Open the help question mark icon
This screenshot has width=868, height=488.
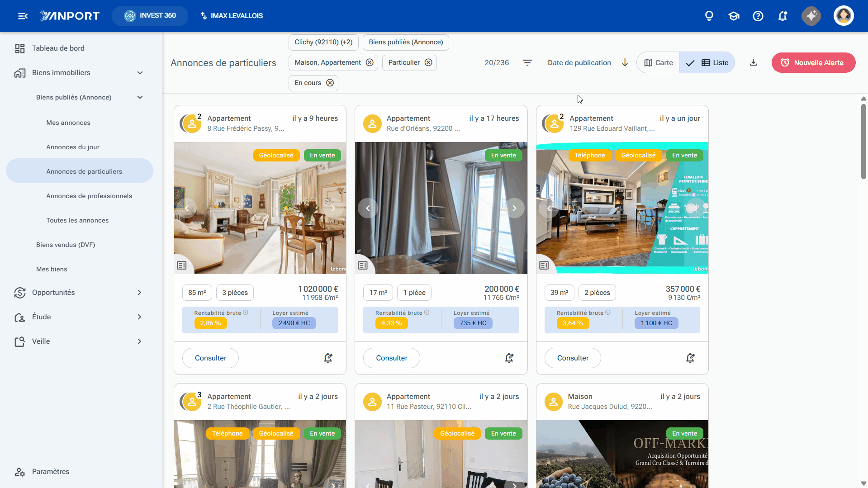point(758,16)
